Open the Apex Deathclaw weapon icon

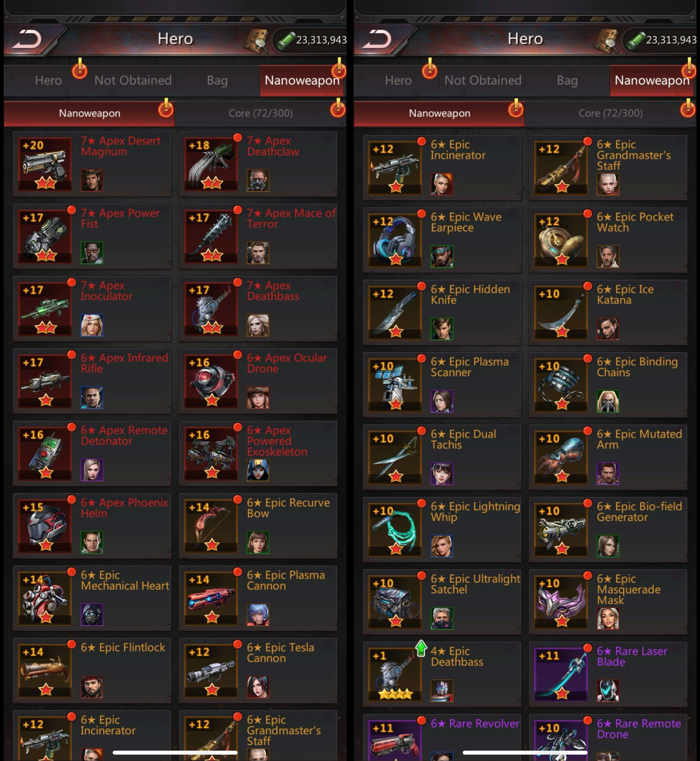point(211,164)
